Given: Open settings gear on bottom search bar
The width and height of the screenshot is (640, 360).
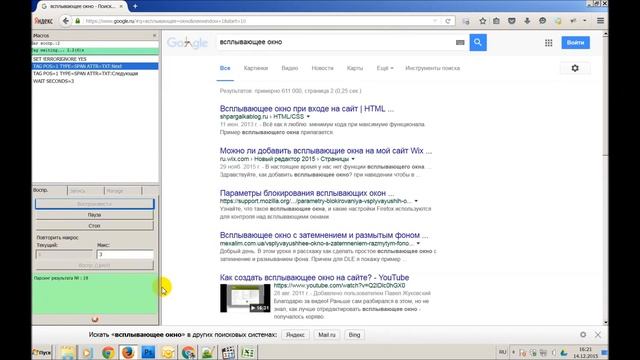Looking at the screenshot, I should 583,335.
